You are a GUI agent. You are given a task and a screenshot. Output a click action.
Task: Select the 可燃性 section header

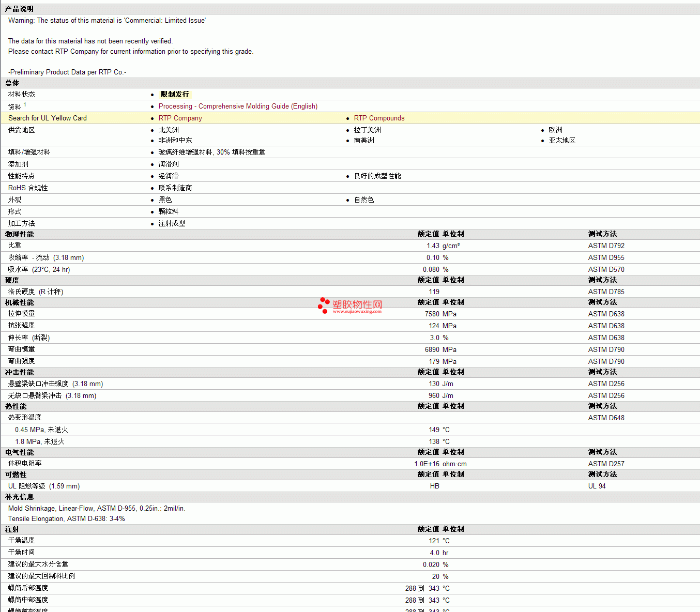click(16, 475)
